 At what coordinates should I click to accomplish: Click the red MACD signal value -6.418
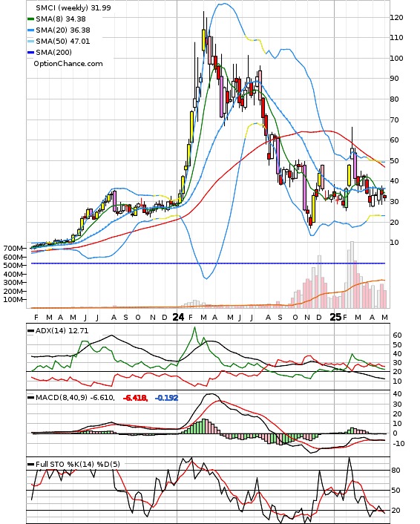pyautogui.click(x=135, y=398)
